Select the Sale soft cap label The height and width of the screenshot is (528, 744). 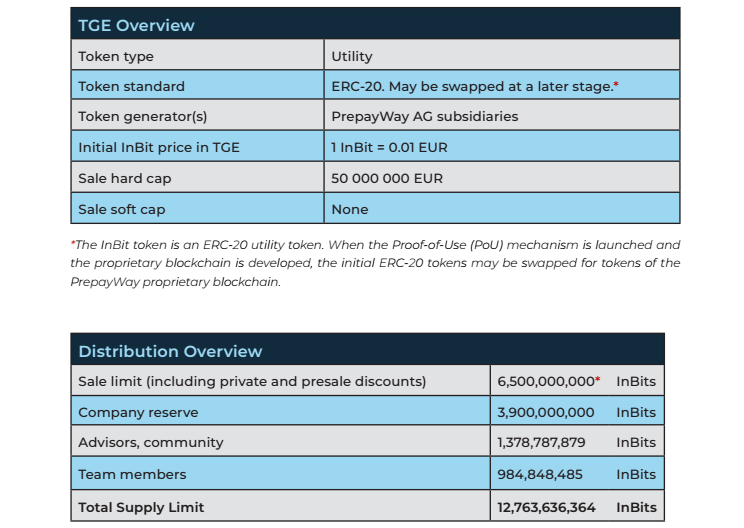tap(122, 209)
